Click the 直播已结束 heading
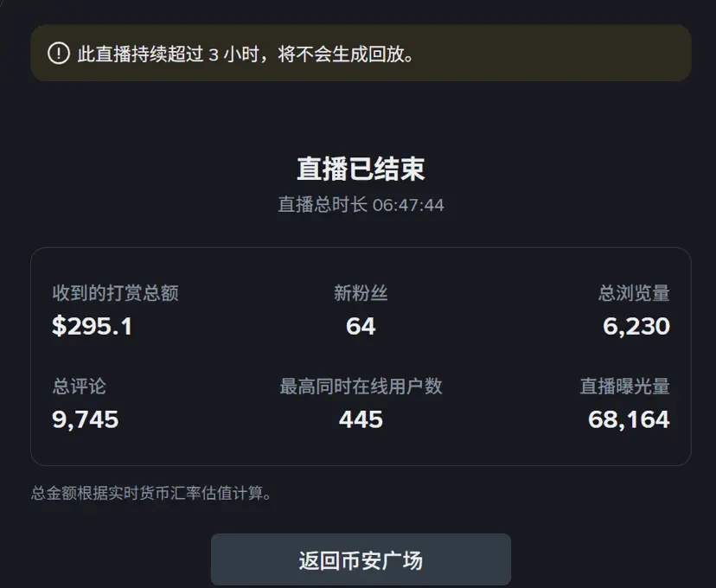716x588 pixels. [361, 169]
